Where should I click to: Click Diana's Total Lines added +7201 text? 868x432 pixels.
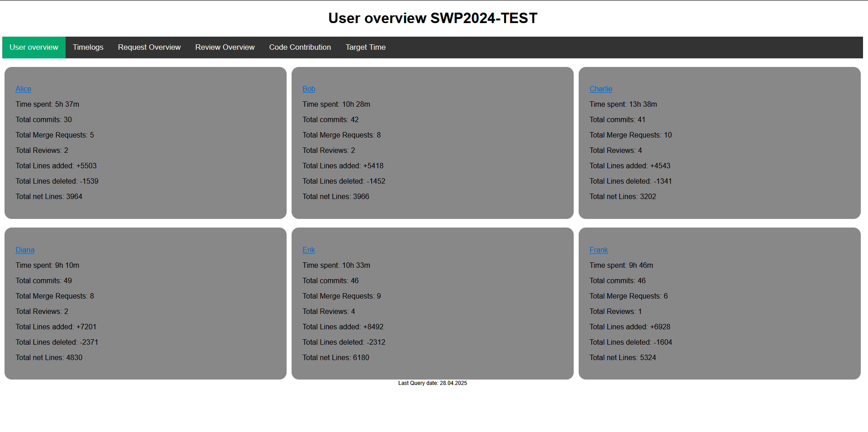pos(56,327)
